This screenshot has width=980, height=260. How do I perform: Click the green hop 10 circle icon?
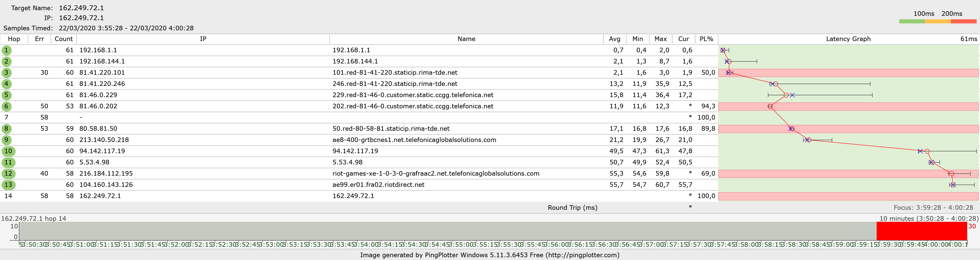8,151
